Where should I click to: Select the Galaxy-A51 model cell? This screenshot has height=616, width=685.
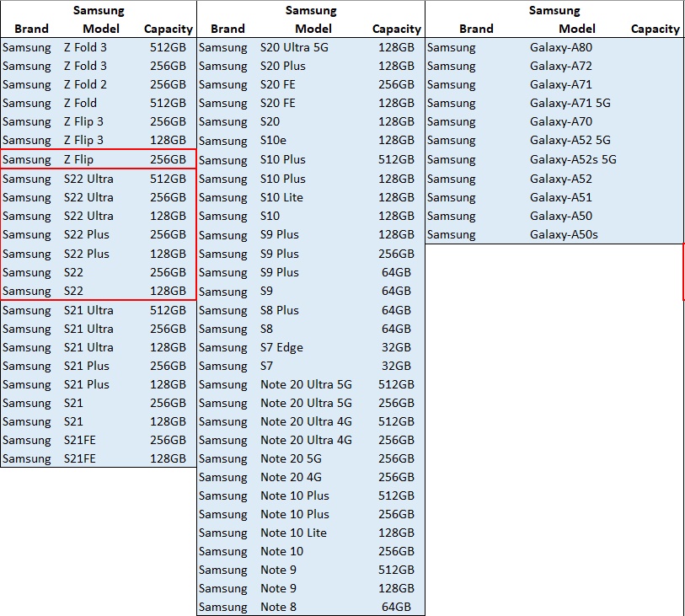pyautogui.click(x=561, y=197)
